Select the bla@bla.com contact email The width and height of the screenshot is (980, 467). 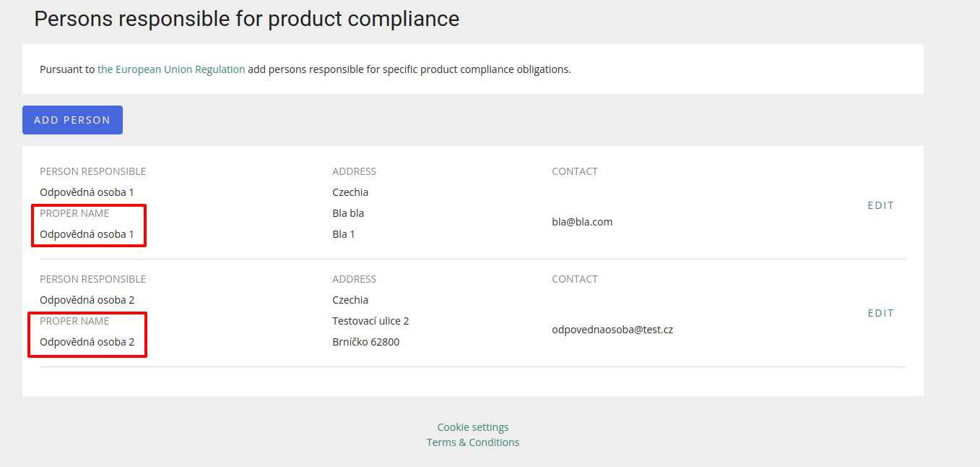pos(582,222)
